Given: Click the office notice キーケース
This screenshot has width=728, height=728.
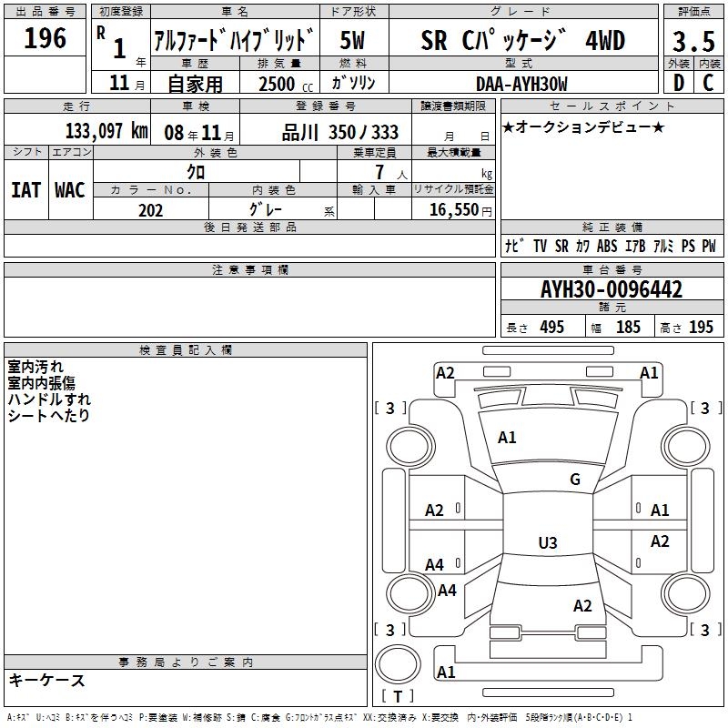Looking at the screenshot, I should click(47, 680).
